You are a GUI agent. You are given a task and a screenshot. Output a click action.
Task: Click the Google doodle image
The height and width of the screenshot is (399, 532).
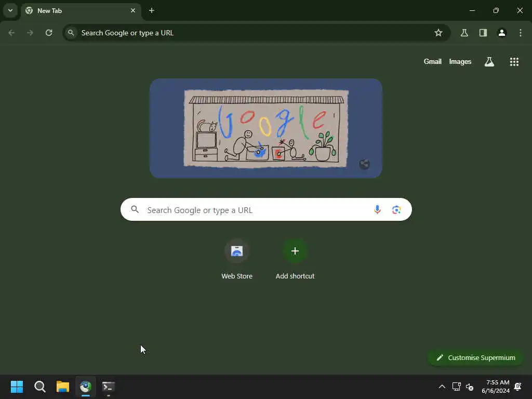tap(266, 128)
